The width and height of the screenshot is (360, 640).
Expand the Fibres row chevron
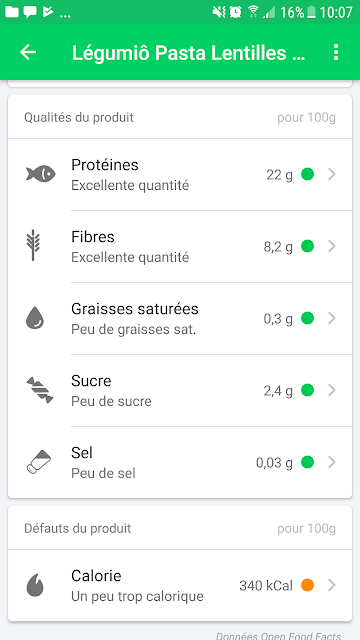pyautogui.click(x=332, y=246)
